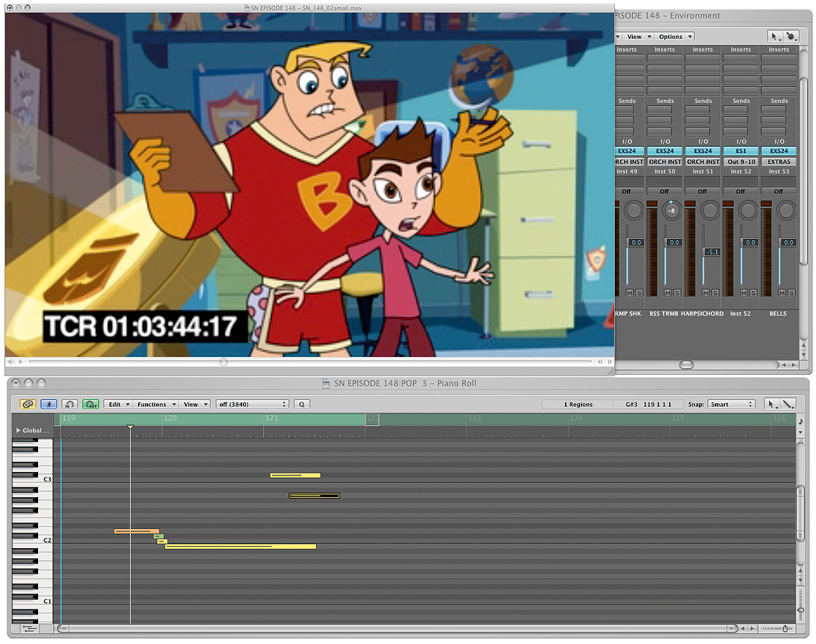Enable the MIDI In button in Piano Roll
Viewport: 816px width, 644px height.
[x=70, y=404]
